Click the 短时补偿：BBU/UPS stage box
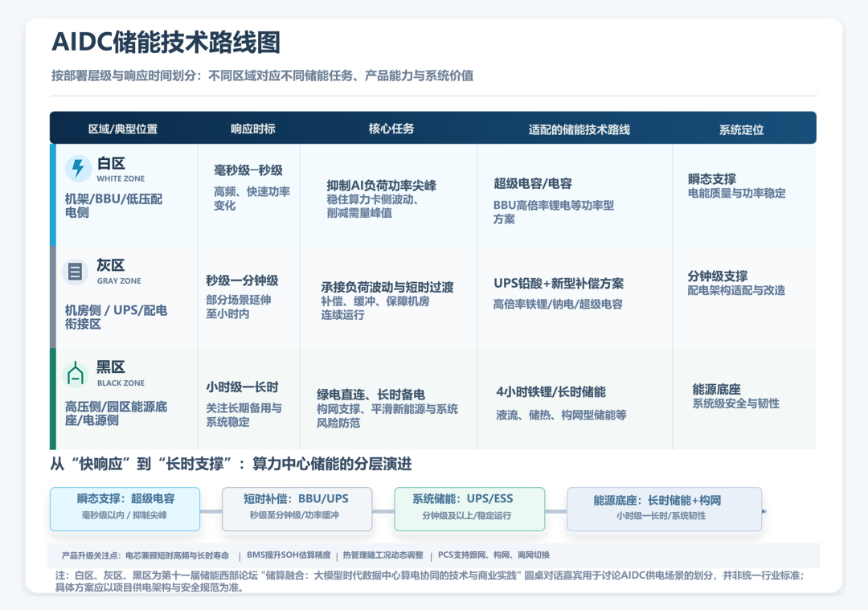Viewport: 868px width, 610px height. pos(297,510)
